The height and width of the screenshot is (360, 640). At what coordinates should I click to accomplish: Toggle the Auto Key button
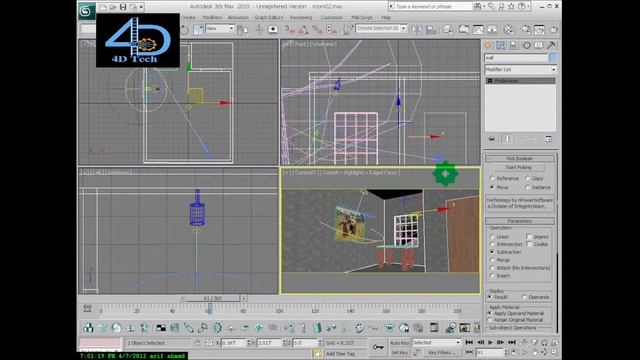(x=400, y=343)
